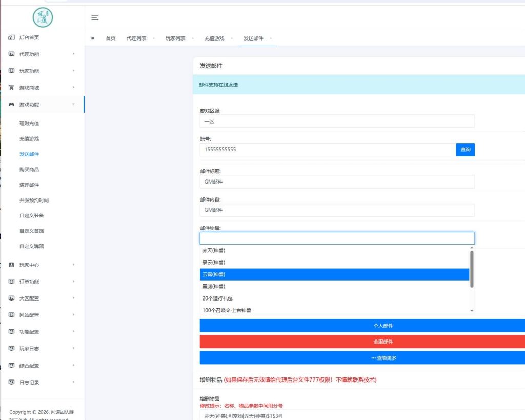Open 充值游戏 in the sidebar submenu
This screenshot has height=420, width=525.
[x=29, y=138]
